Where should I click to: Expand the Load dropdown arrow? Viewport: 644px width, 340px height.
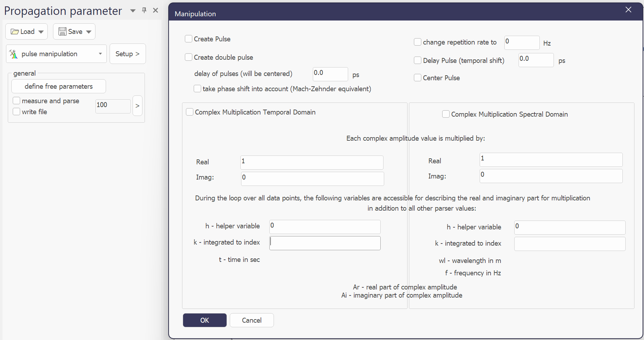(x=41, y=32)
